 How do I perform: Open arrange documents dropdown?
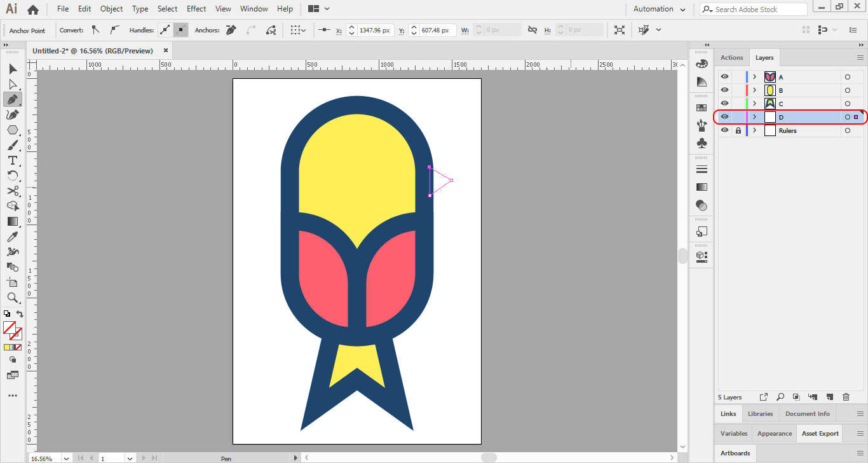[x=319, y=9]
